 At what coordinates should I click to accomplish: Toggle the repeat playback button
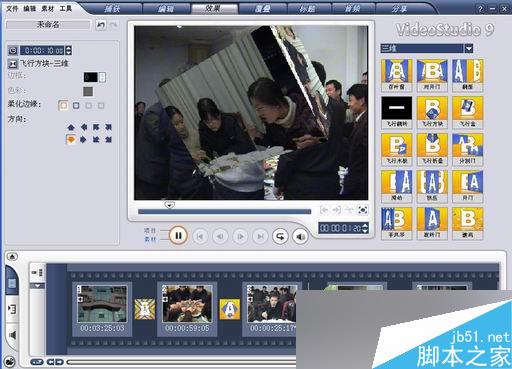point(280,236)
